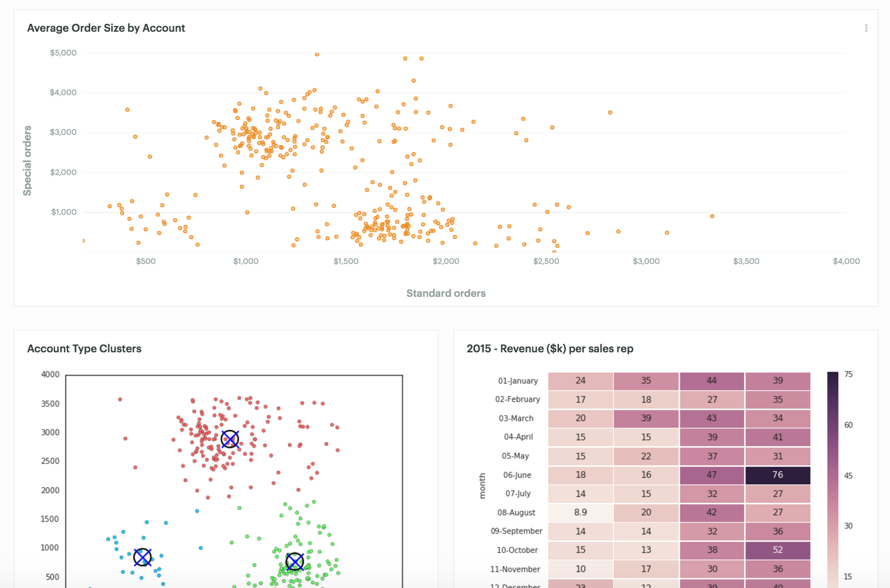The image size is (890, 588).
Task: Click the '75' tick on the color scale
Action: (849, 374)
